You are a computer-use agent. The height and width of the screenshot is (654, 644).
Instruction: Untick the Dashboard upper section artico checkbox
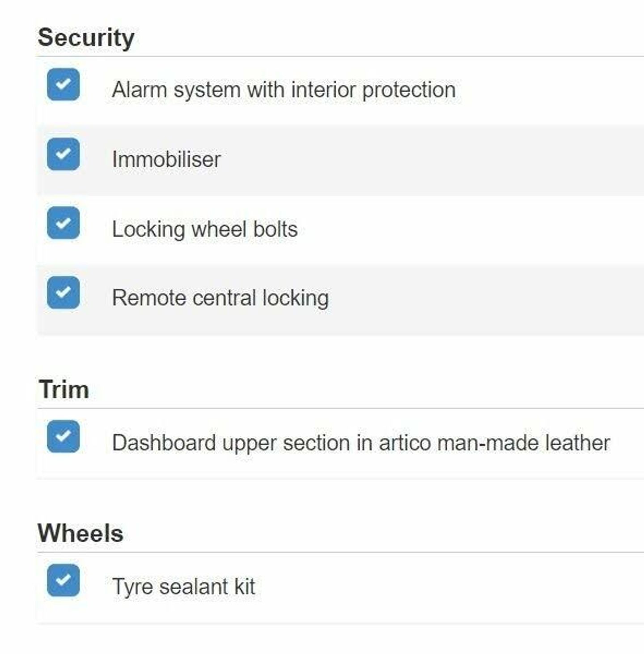point(63,436)
